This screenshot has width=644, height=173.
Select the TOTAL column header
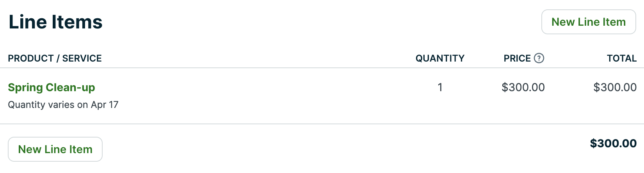click(x=621, y=58)
